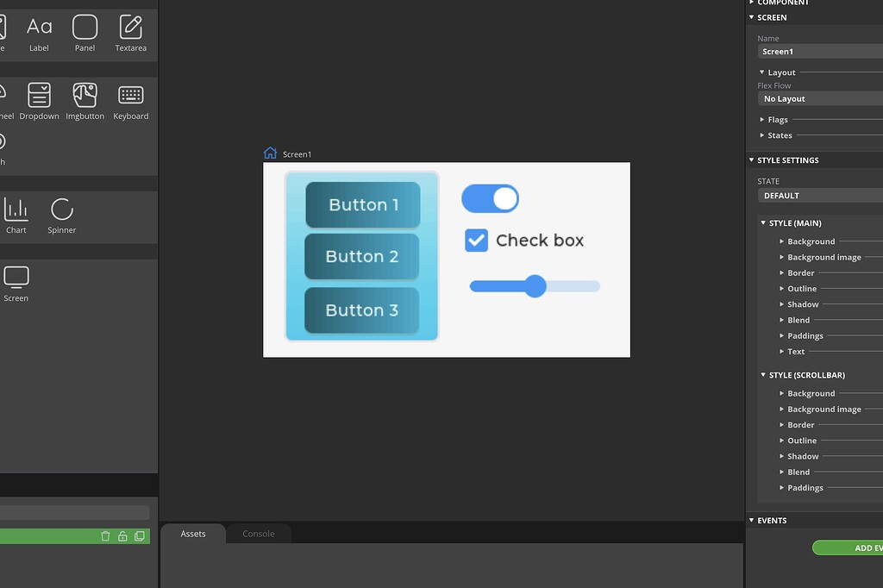Toggle the switch widget on the canvas
This screenshot has width=883, height=588.
(490, 198)
